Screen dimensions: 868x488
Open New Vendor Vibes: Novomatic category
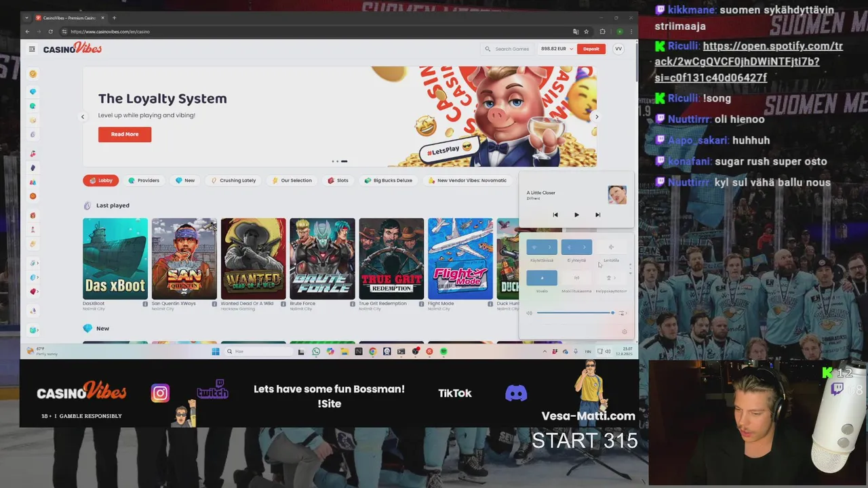[x=468, y=180]
